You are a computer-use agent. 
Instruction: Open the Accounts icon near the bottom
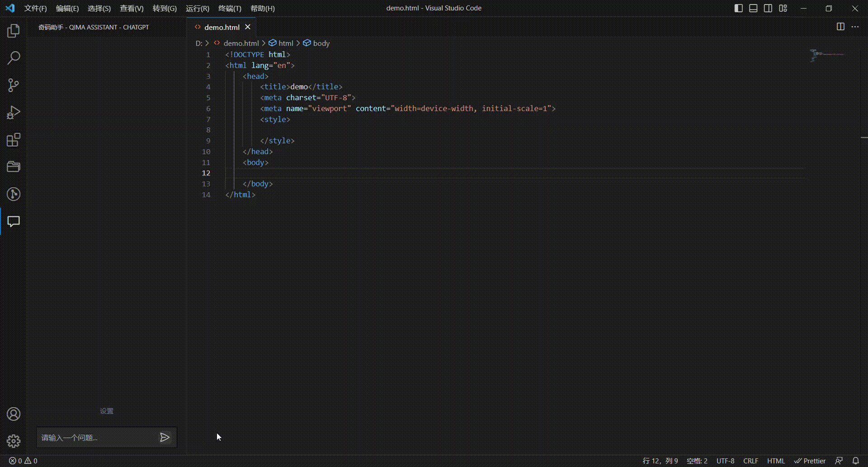tap(14, 414)
